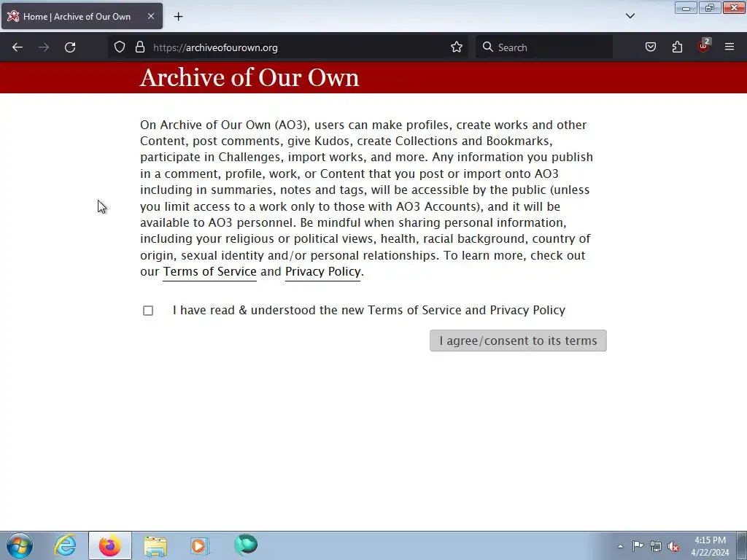Go back using the browser back arrow

tap(18, 47)
